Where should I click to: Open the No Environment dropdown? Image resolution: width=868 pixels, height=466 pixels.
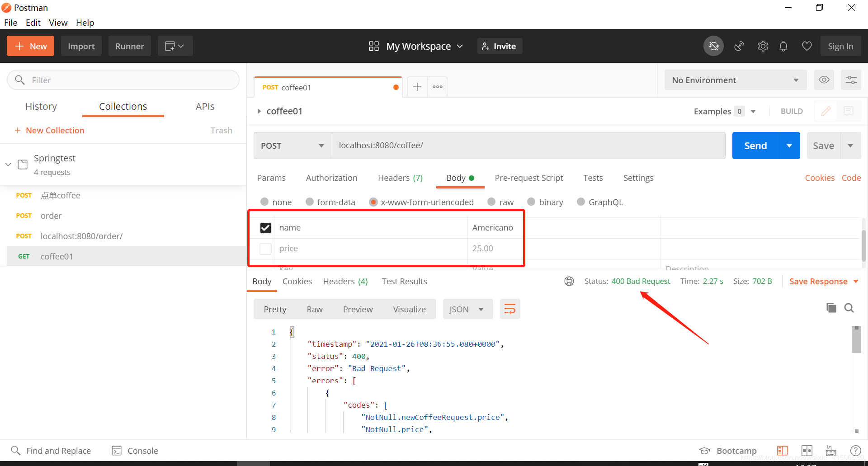(736, 80)
